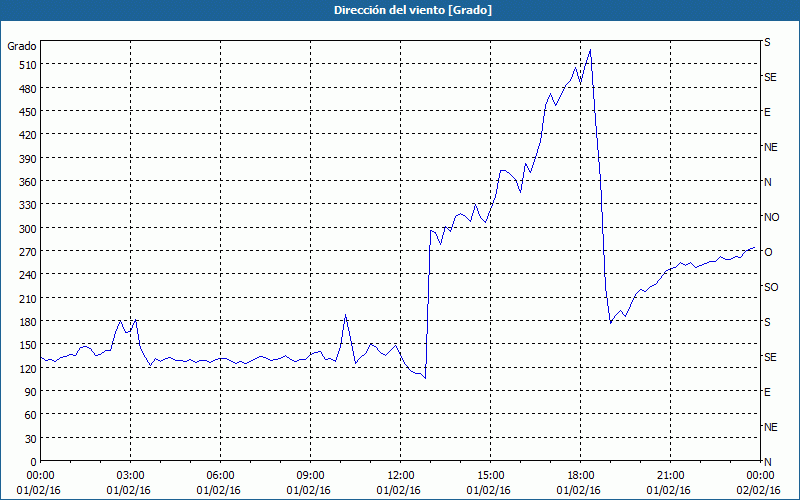The height and width of the screenshot is (500, 800).
Task: Click the 'Grado' unit label on the left axis
Action: pos(22,46)
